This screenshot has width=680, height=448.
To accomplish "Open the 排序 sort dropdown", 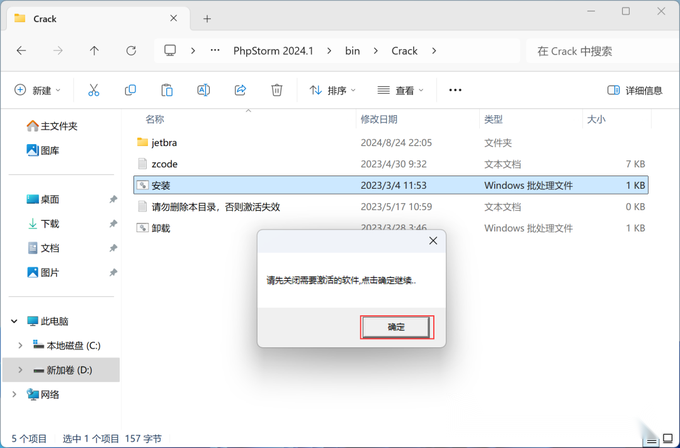I will point(332,90).
